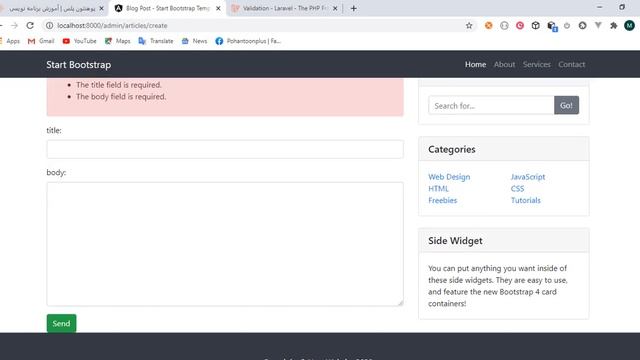This screenshot has height=360, width=640.
Task: Open the Services nav link
Action: coord(536,64)
